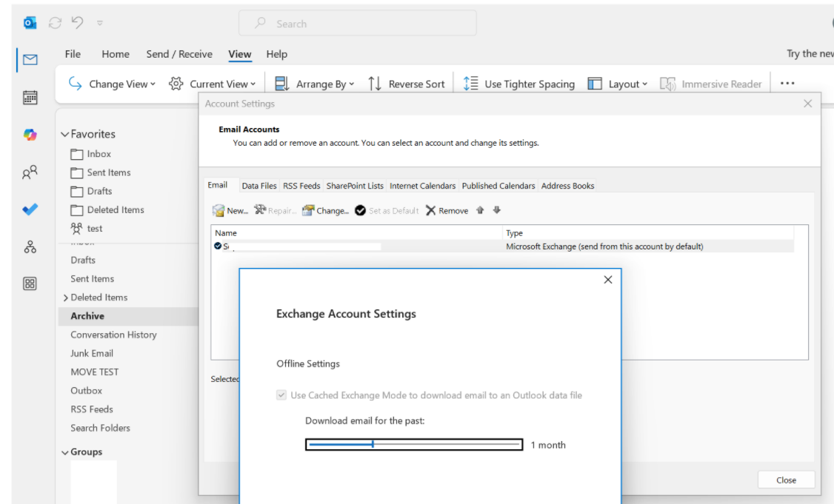Move account down with arrow icon
The height and width of the screenshot is (504, 834).
coord(497,210)
